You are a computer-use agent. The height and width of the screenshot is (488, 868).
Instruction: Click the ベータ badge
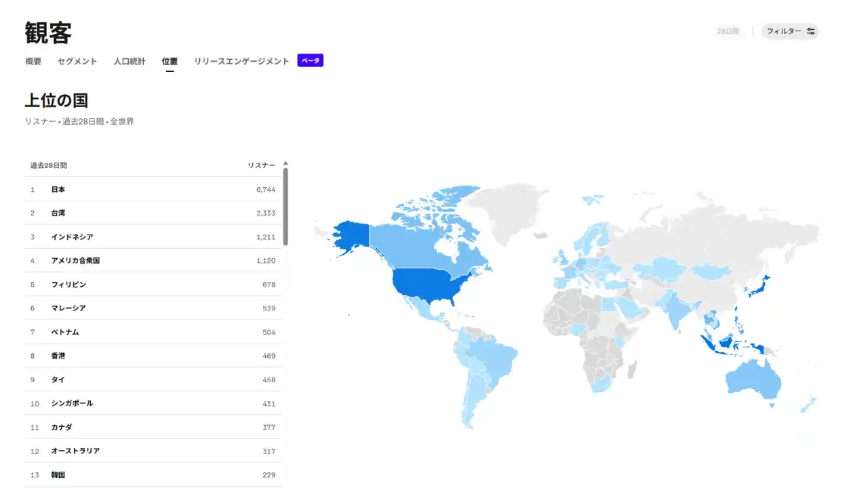[310, 61]
